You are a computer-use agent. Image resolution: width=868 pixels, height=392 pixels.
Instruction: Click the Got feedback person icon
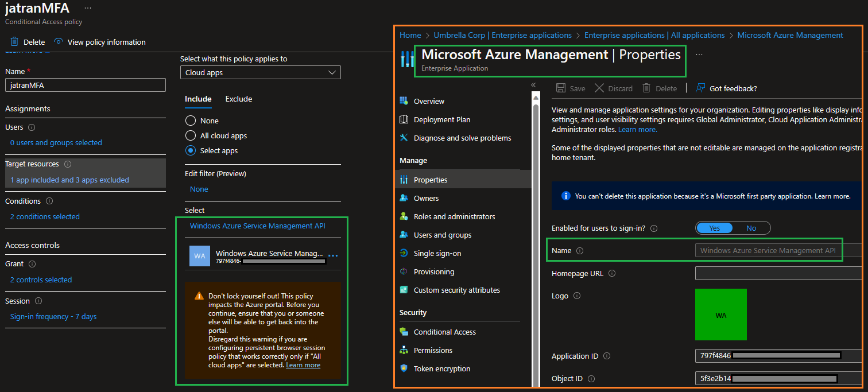coord(700,88)
